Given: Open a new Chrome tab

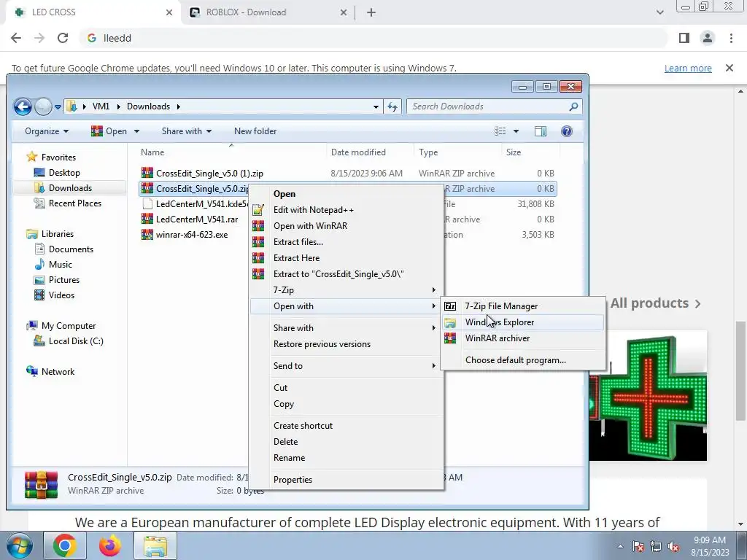Looking at the screenshot, I should pos(371,13).
